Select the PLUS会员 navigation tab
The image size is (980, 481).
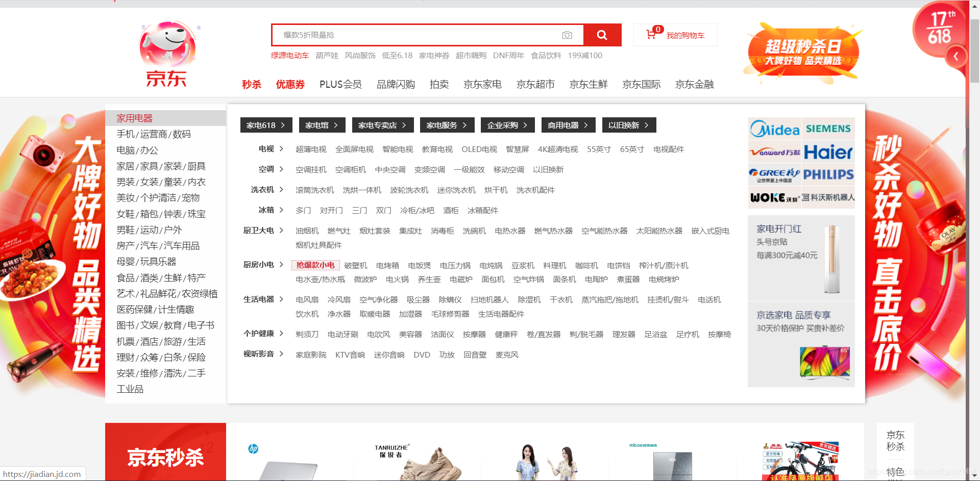[x=340, y=84]
